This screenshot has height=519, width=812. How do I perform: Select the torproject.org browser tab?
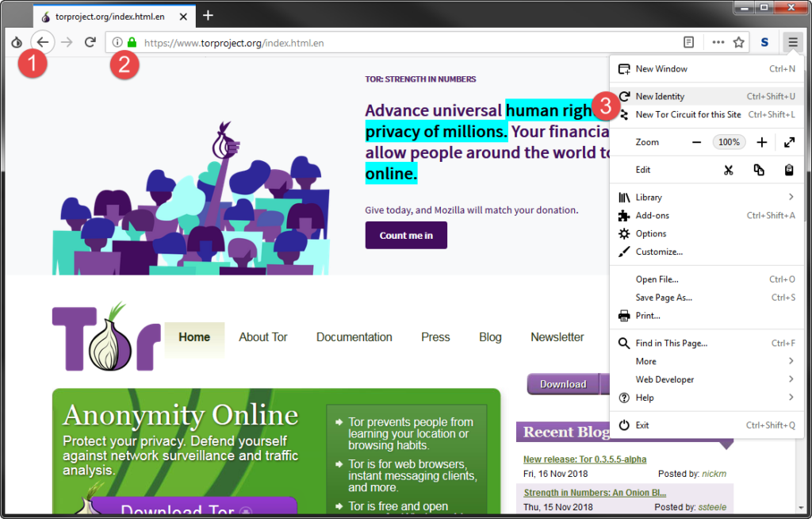coord(111,16)
